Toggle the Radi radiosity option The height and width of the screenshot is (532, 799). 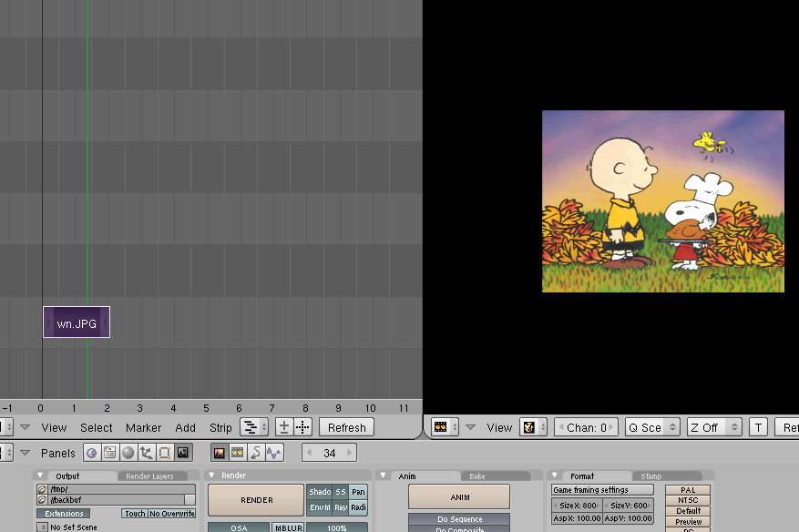click(x=358, y=507)
